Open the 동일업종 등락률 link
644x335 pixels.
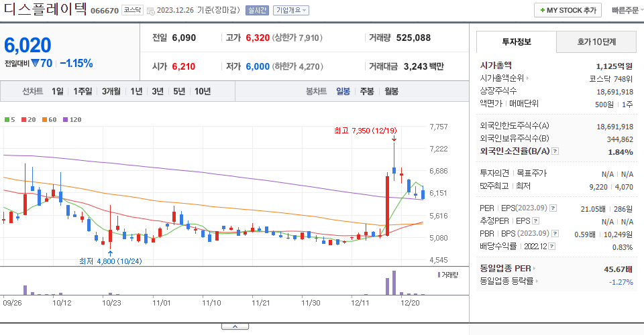click(x=509, y=281)
